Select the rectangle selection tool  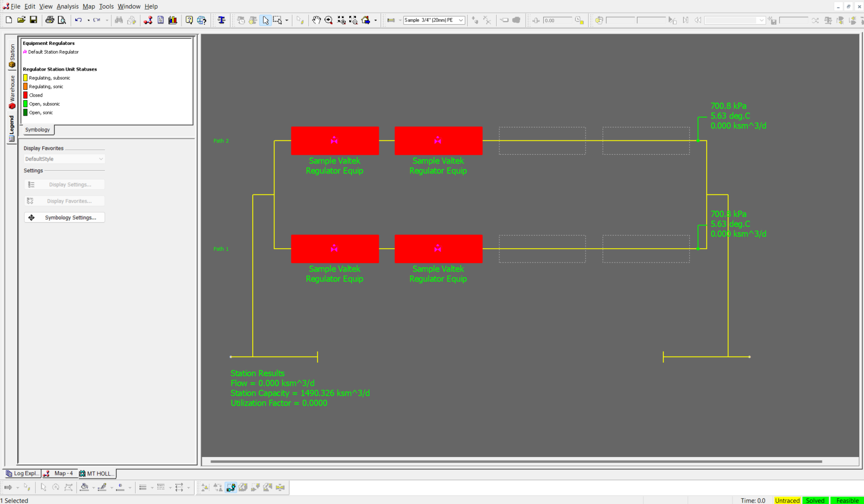[278, 20]
